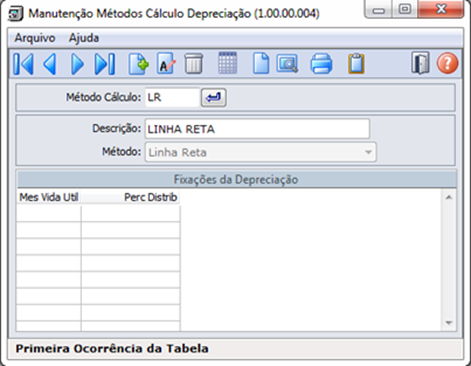
Task: Go to the previous record
Action: point(50,64)
